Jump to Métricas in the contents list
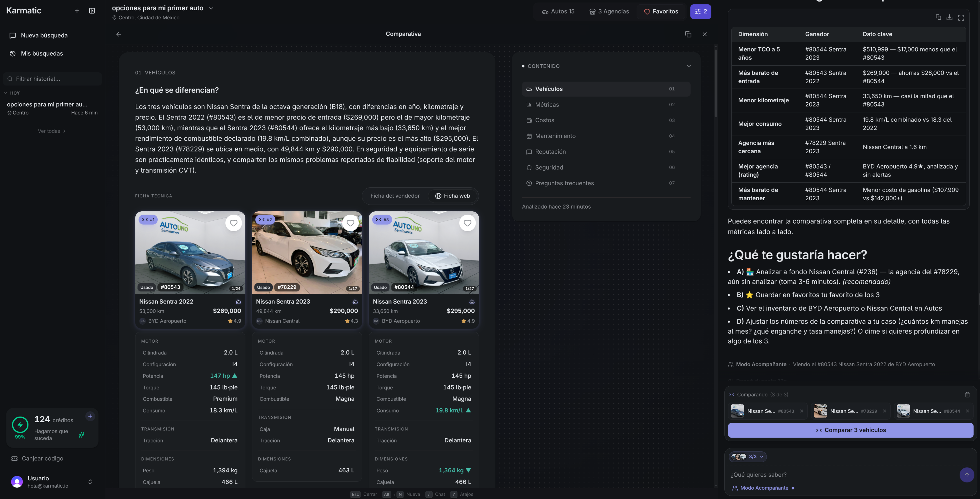Viewport: 980px width, 499px height. click(606, 105)
